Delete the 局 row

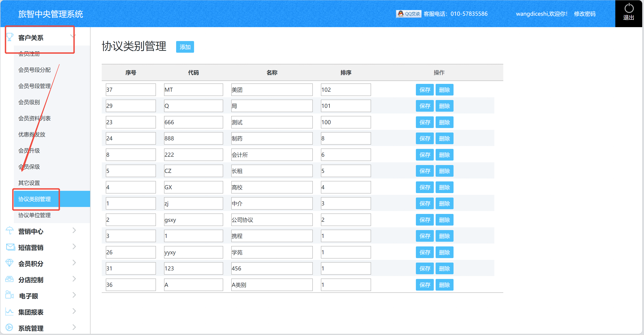(x=444, y=106)
